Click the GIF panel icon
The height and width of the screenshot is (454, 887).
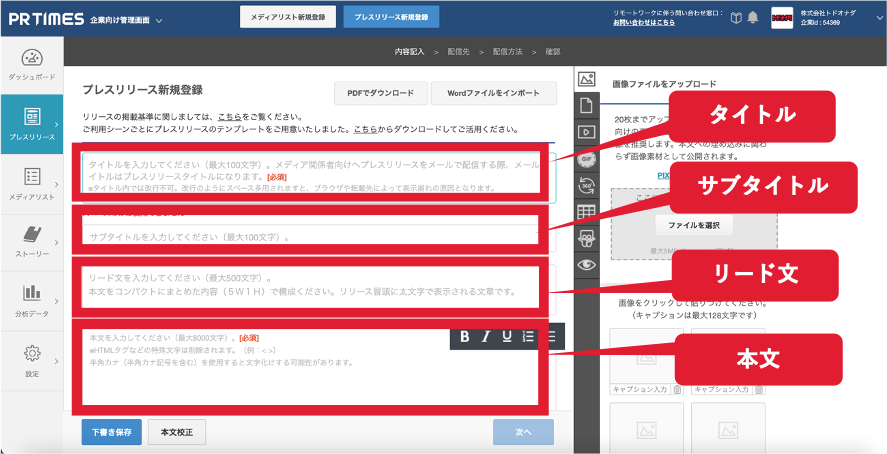(x=587, y=158)
